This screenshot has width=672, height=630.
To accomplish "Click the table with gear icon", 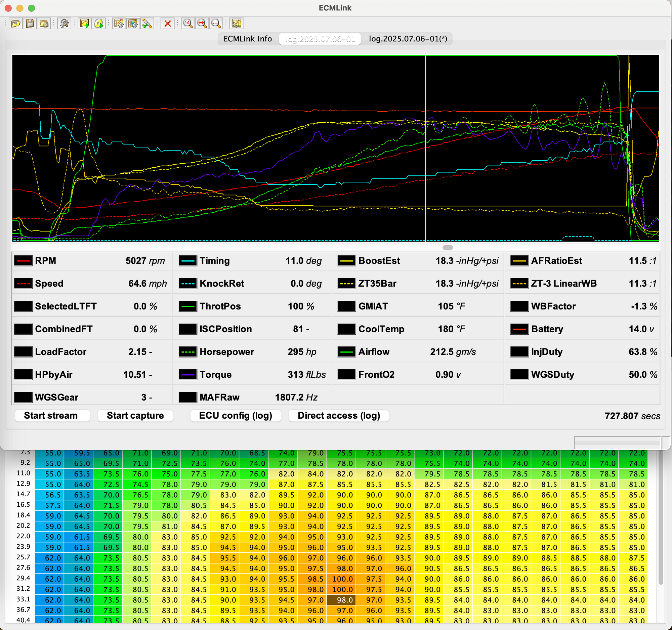I will click(133, 24).
